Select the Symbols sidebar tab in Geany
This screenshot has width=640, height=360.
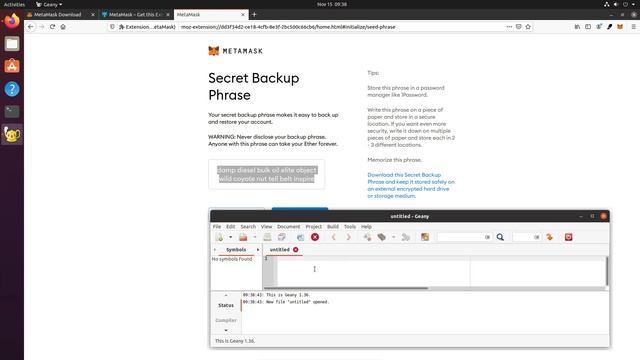pyautogui.click(x=236, y=249)
